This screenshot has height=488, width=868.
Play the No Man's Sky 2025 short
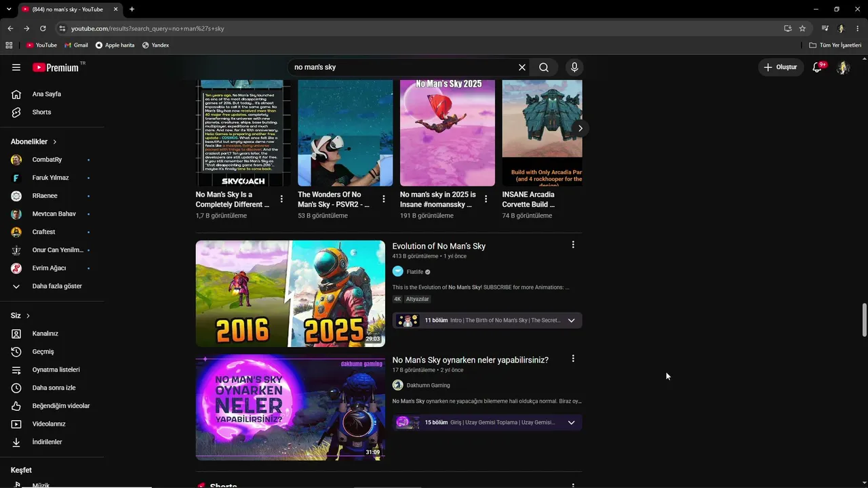coord(448,133)
